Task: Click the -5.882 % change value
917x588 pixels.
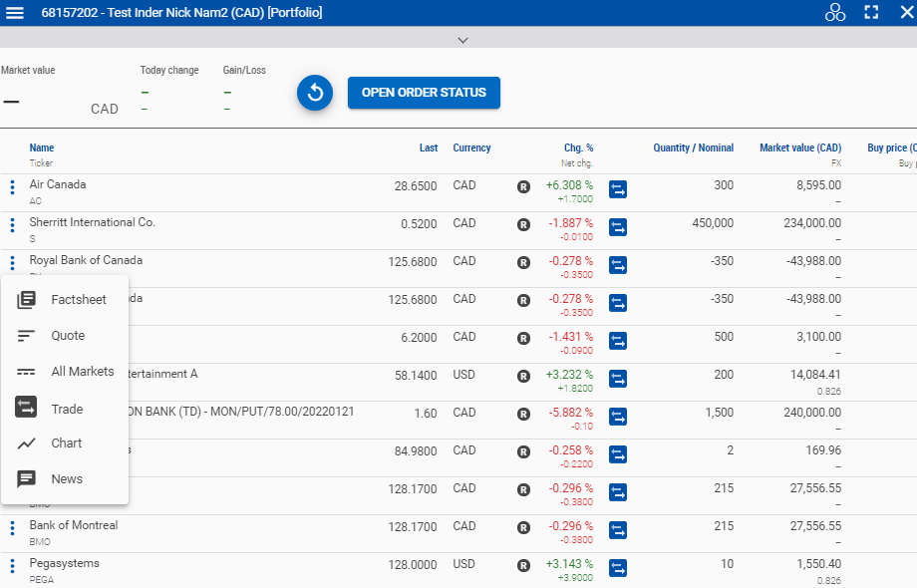Action: tap(571, 413)
